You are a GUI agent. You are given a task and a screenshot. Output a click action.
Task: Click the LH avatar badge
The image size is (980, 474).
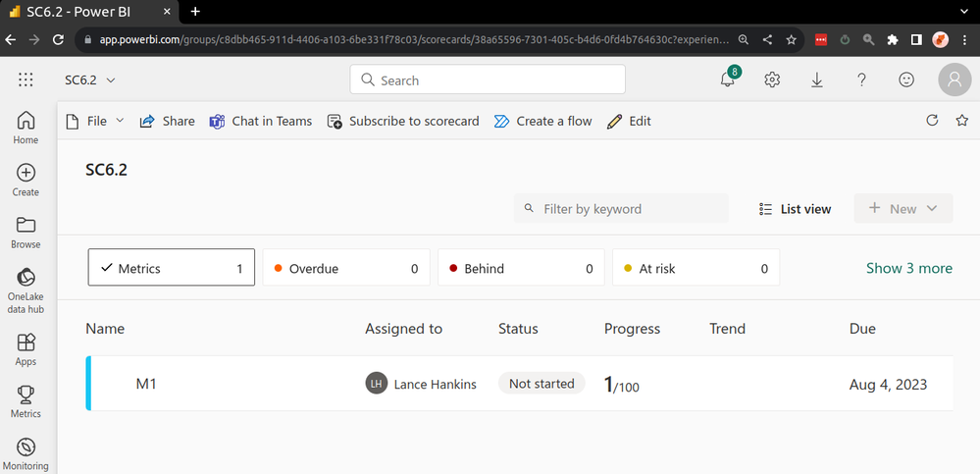377,384
